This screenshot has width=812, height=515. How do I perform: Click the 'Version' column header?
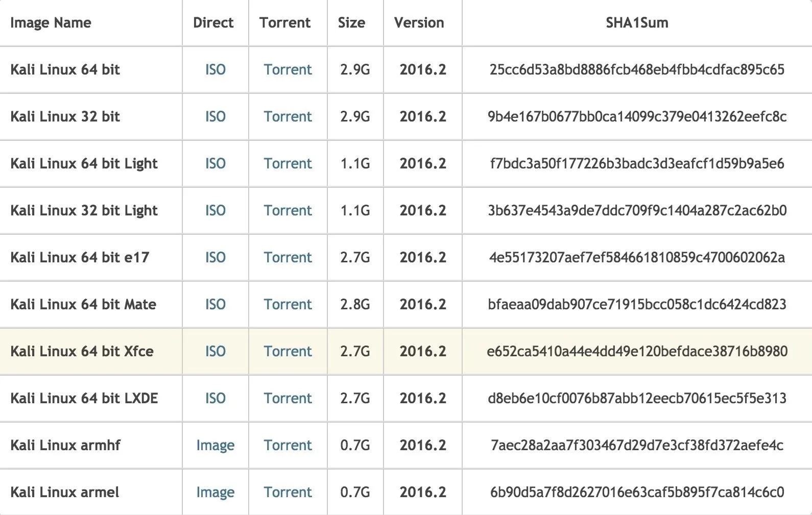[x=419, y=22]
